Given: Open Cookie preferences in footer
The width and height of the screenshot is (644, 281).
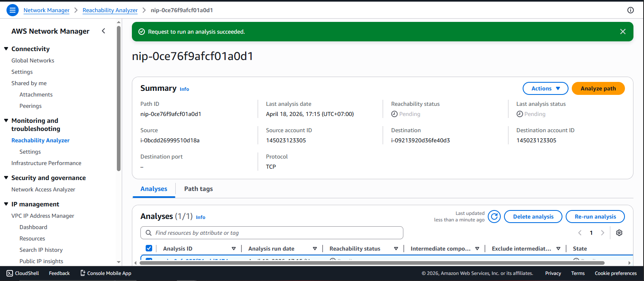Looking at the screenshot, I should point(616,273).
